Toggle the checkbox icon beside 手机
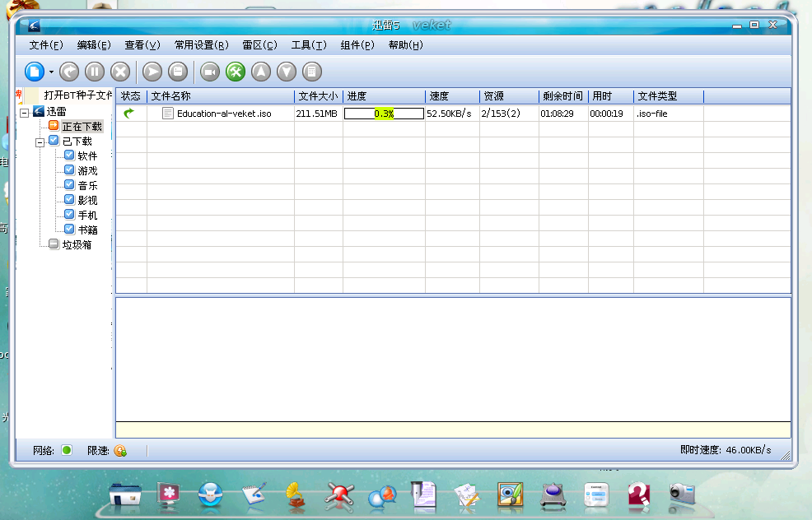Image resolution: width=812 pixels, height=520 pixels. pyautogui.click(x=69, y=214)
